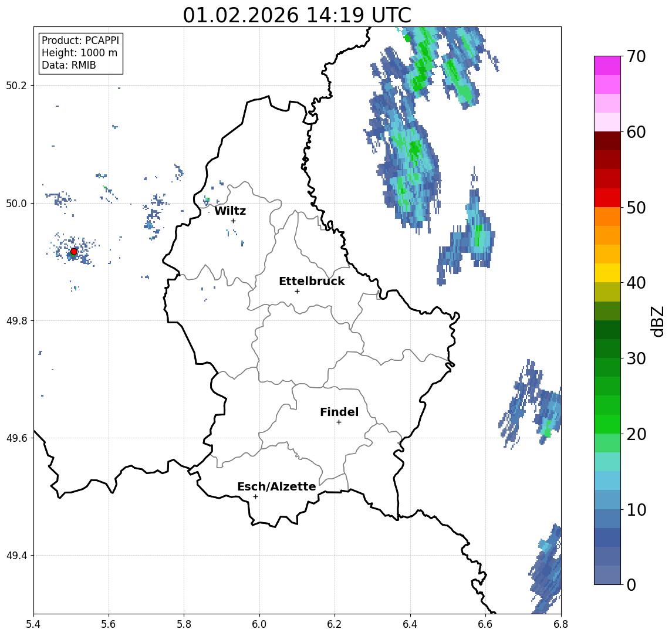Click the colorbar tick label 60
672x636 pixels.
pyautogui.click(x=636, y=132)
